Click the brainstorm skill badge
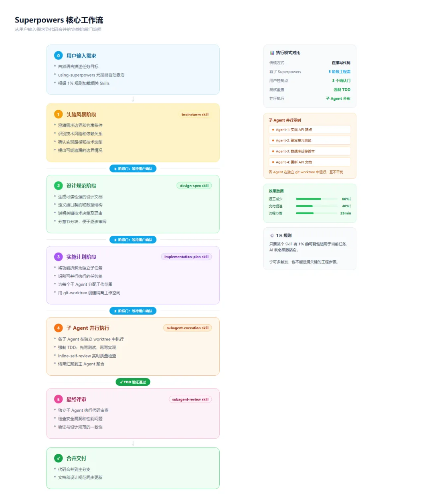The height and width of the screenshot is (504, 433). point(195,115)
